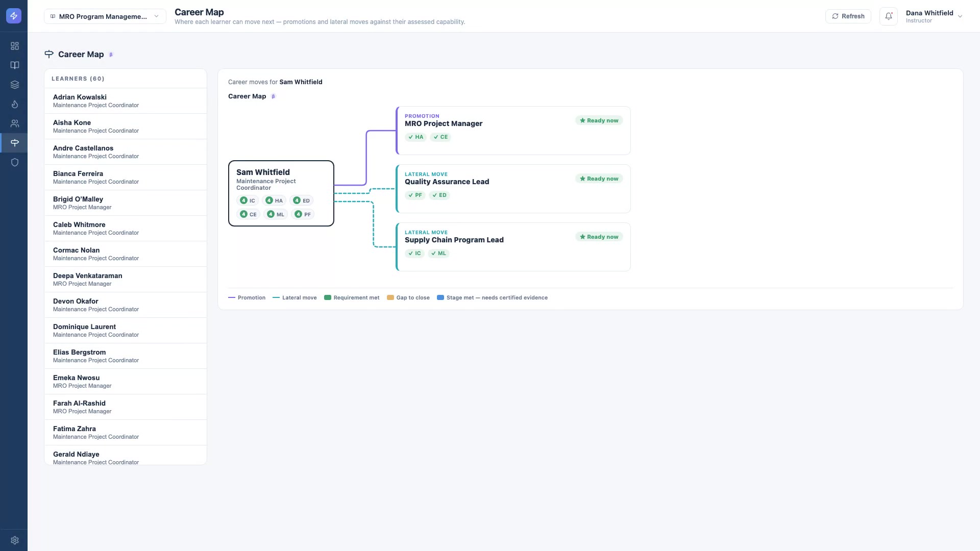Select learner Devon Okafor
Viewport: 980px width, 551px height.
[x=126, y=305]
